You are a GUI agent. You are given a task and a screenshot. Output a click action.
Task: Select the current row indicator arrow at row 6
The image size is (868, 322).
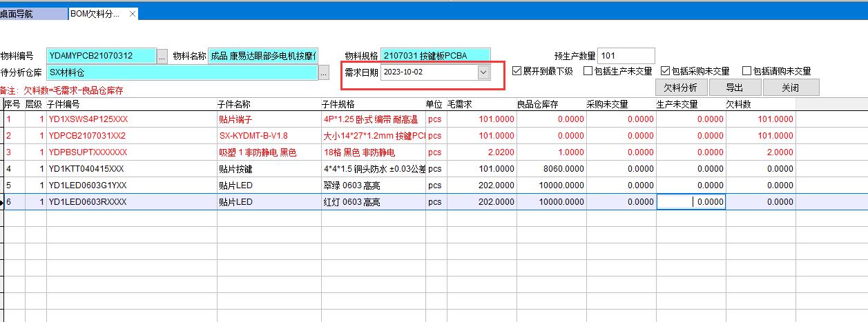point(2,202)
